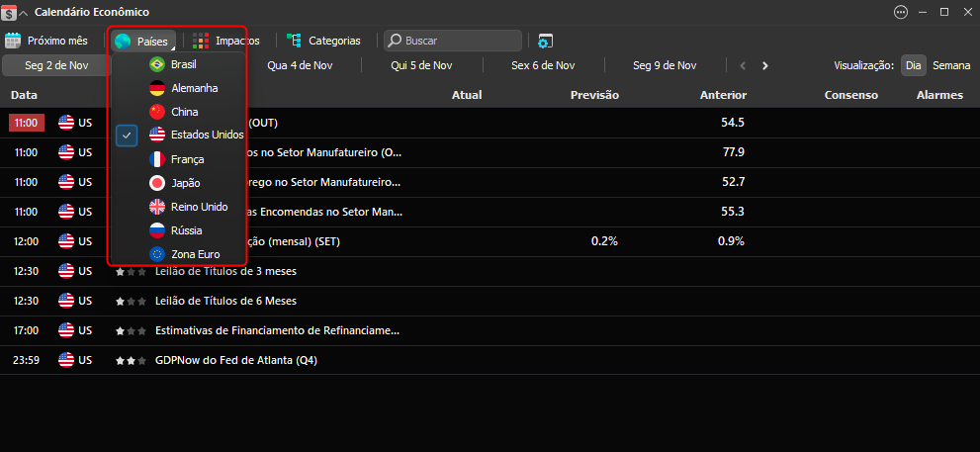The image size is (980, 452).
Task: Open the three-dots more options icon
Action: coord(901,12)
